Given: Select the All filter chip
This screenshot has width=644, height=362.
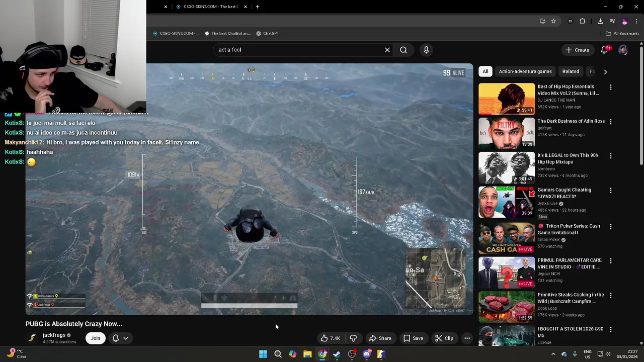Looking at the screenshot, I should (x=485, y=71).
